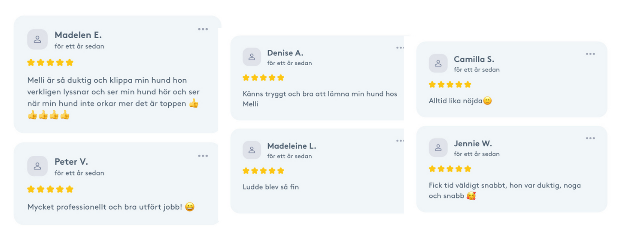Click the star rating on Denise A. review
The image size is (644, 241).
tap(263, 78)
